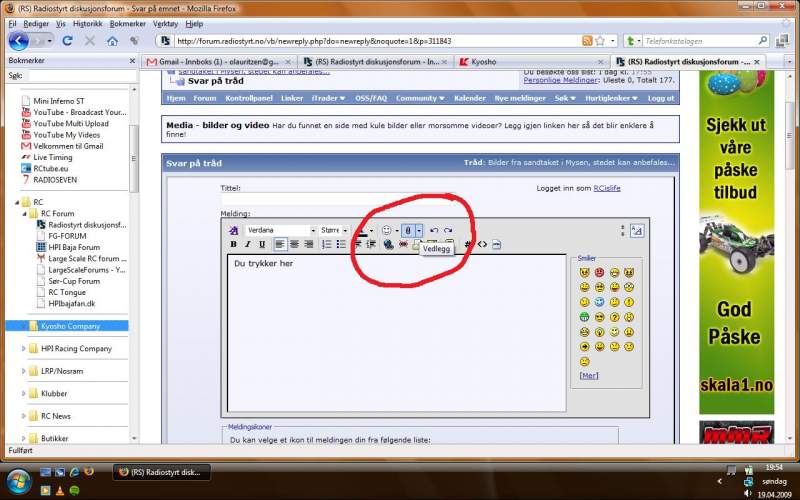Open the Størrelse font size dropdown
Viewport: 800px width, 500px height.
(x=334, y=230)
